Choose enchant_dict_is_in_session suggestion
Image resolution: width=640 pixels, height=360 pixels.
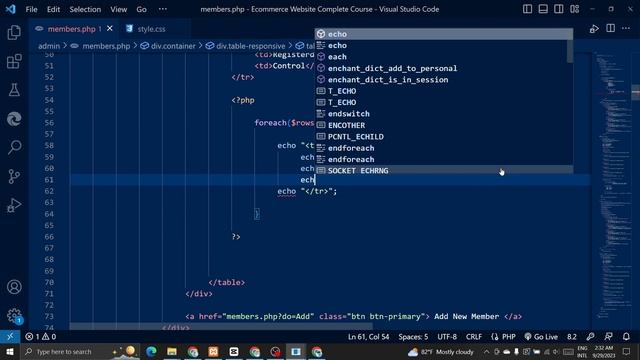pyautogui.click(x=440, y=80)
